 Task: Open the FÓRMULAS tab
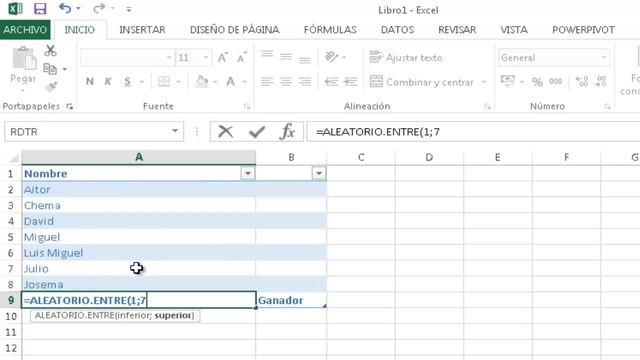330,30
